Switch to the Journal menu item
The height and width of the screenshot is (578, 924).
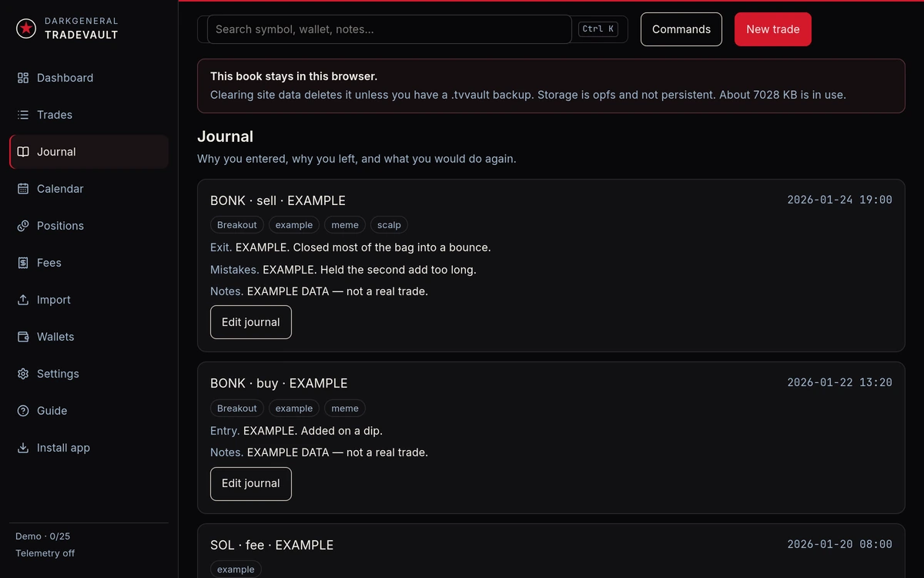89,152
